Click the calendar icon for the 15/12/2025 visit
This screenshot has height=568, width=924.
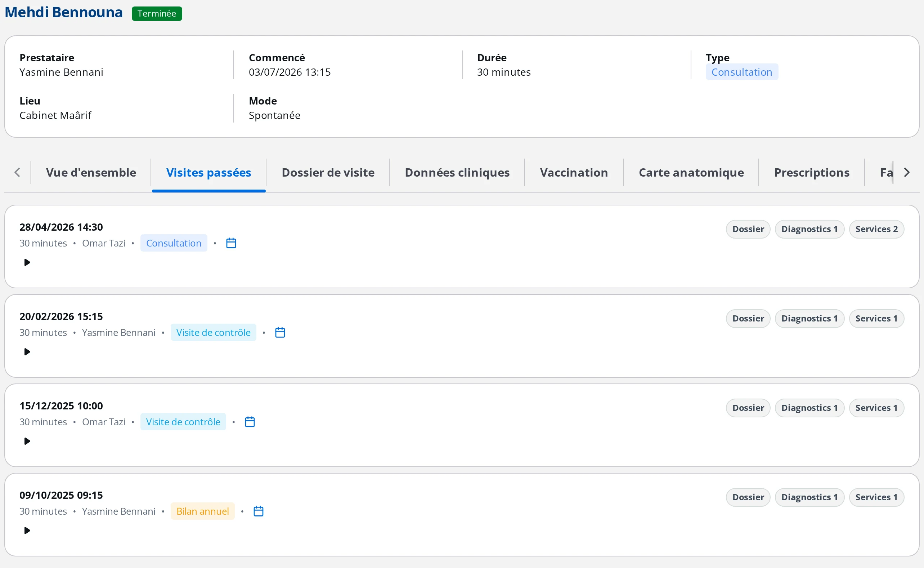(x=250, y=422)
